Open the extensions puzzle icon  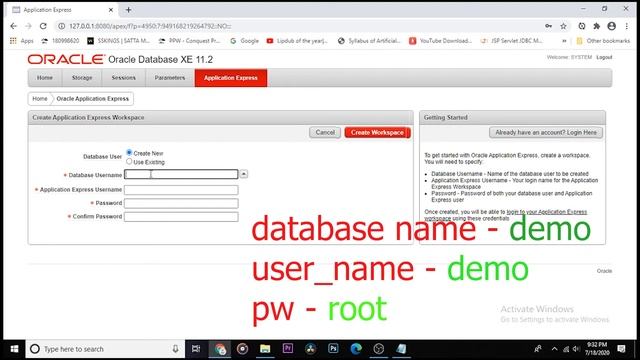pos(597,26)
